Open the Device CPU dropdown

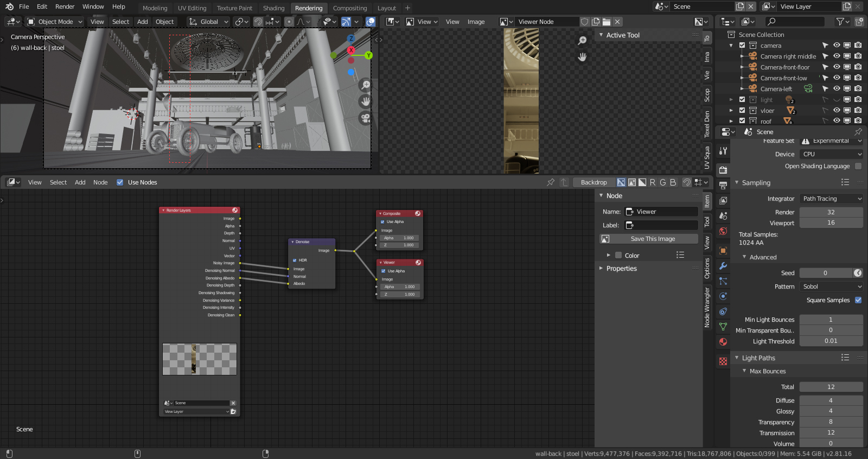pos(831,154)
